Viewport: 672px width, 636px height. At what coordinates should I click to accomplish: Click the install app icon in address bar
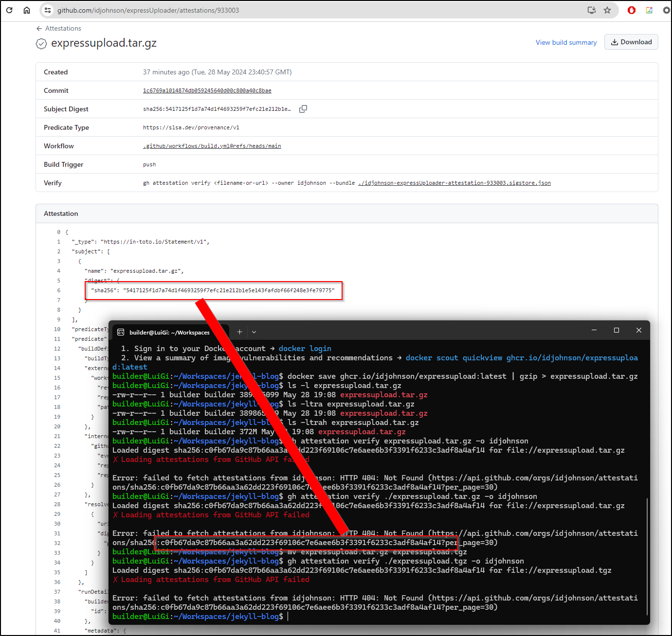pos(592,10)
